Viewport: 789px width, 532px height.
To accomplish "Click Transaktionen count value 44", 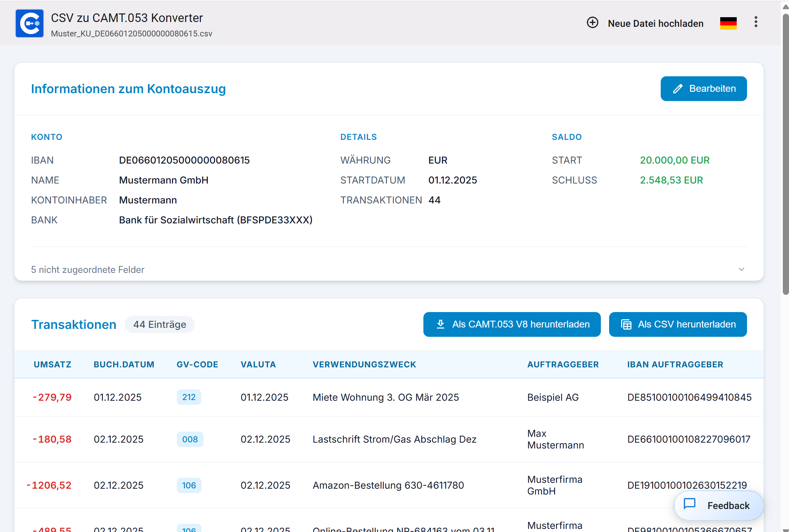I will (434, 200).
